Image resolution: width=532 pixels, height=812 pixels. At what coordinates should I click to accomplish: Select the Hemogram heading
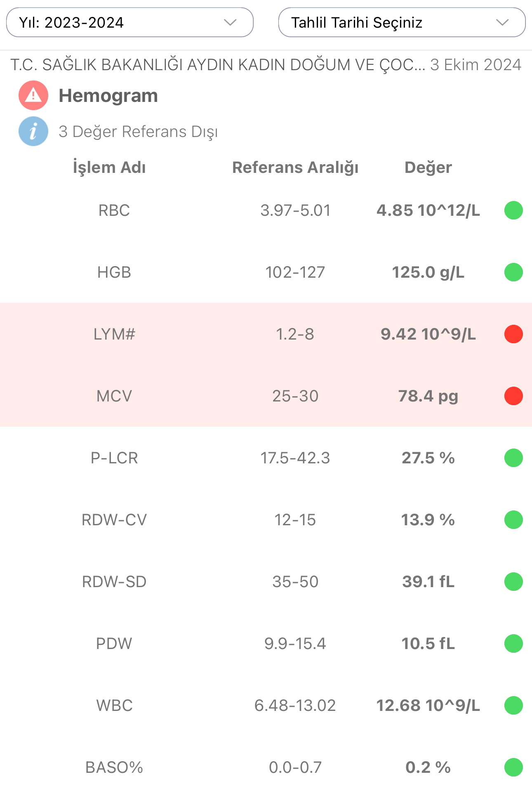pyautogui.click(x=108, y=96)
